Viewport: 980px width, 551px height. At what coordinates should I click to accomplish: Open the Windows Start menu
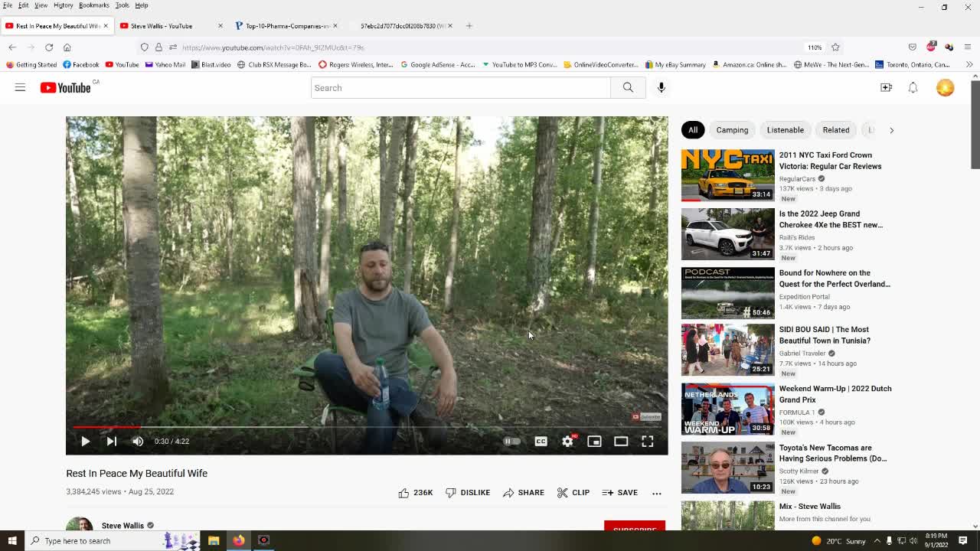coord(12,541)
